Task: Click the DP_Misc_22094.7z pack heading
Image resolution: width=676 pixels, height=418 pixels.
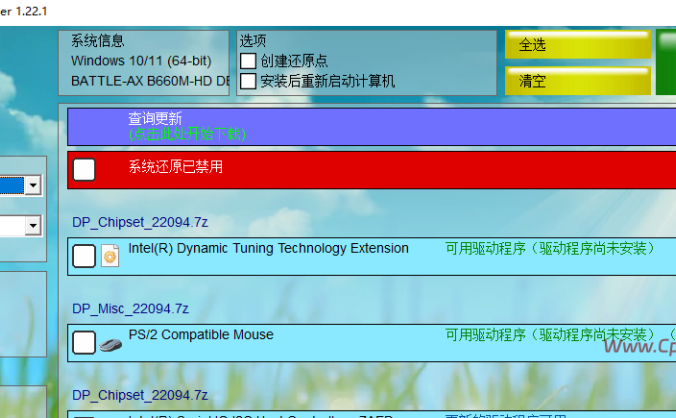Action: 130,309
